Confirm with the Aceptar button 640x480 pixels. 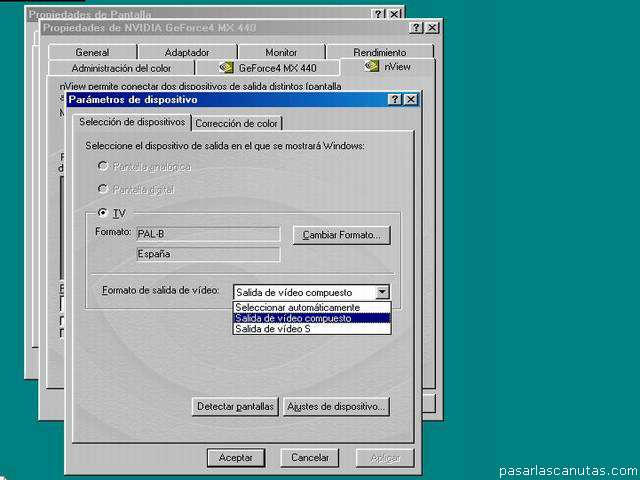(236, 457)
